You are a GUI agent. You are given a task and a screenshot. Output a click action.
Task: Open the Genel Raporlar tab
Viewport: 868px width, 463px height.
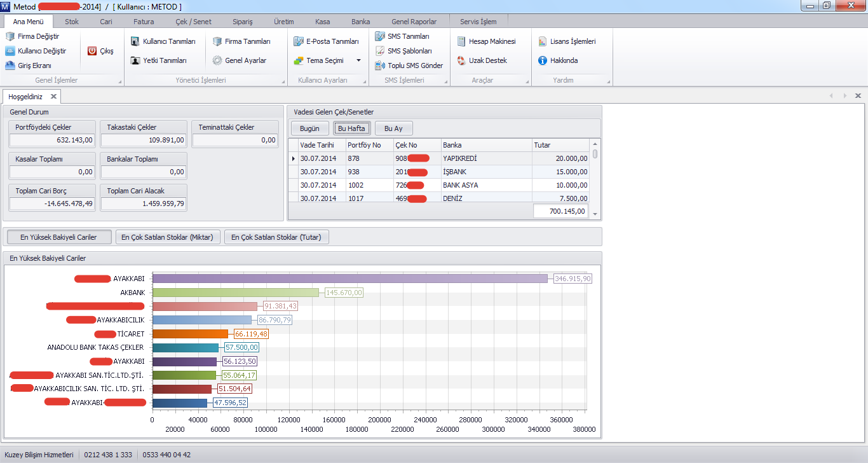pyautogui.click(x=414, y=22)
